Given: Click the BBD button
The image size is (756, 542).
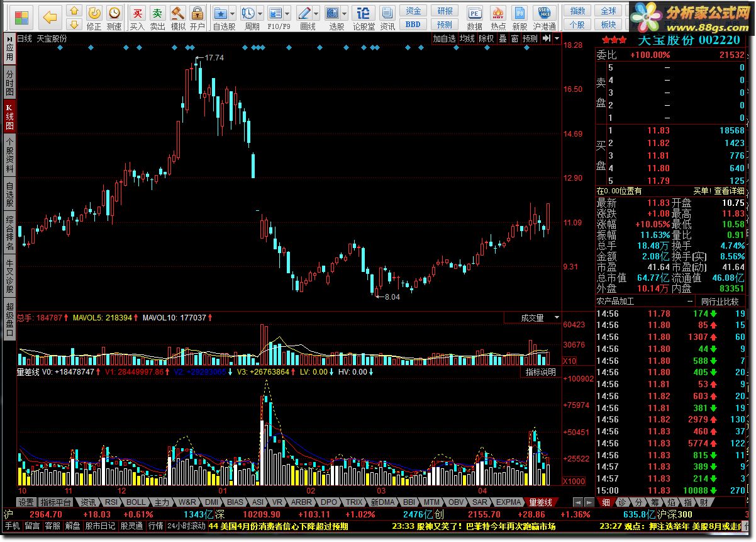Looking at the screenshot, I should click(413, 25).
